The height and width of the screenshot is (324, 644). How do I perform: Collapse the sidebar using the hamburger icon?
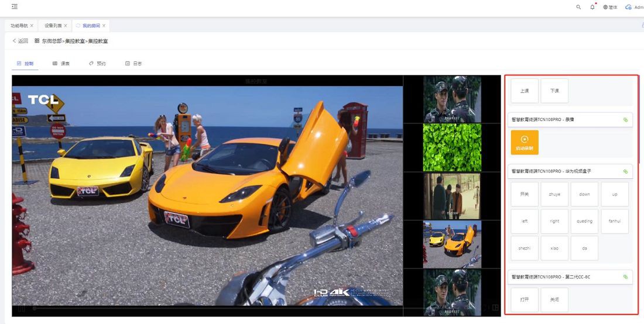pyautogui.click(x=14, y=6)
